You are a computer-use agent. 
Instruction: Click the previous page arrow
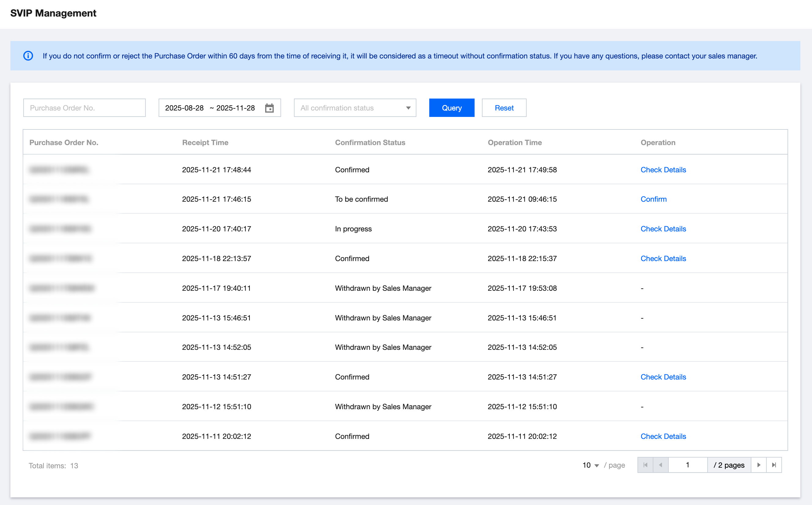tap(660, 465)
